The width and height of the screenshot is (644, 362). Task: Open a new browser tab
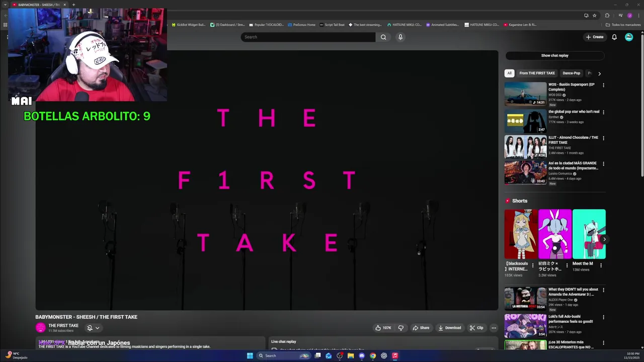point(73,5)
